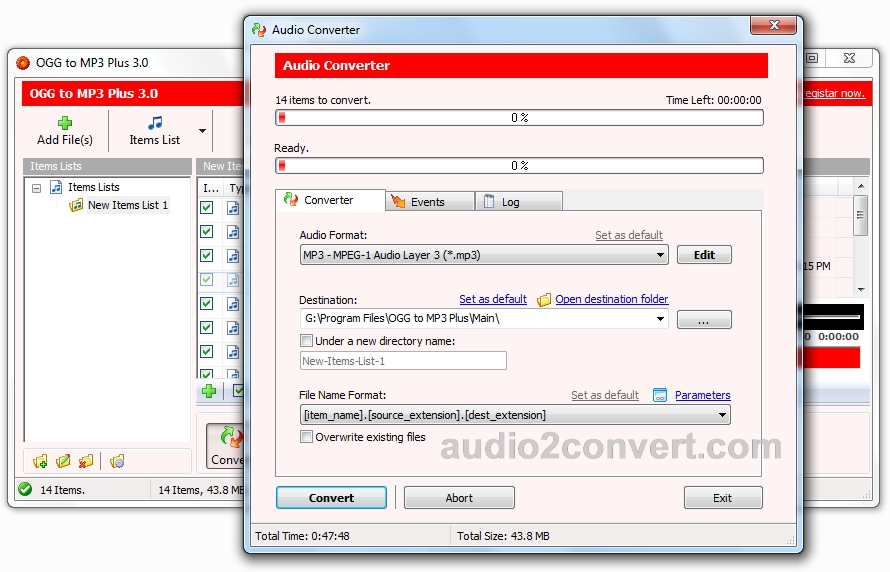Toggle the seventh row checkbox in items table

(x=207, y=351)
